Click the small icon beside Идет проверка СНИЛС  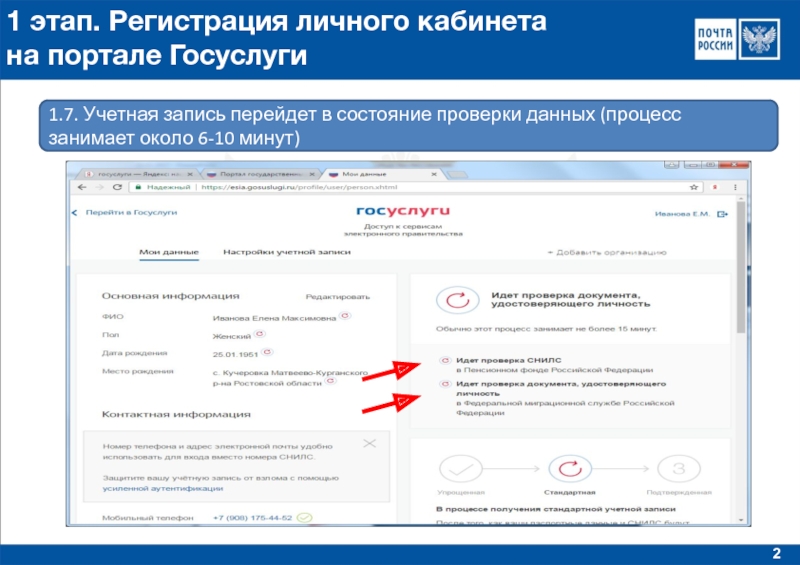pos(445,360)
